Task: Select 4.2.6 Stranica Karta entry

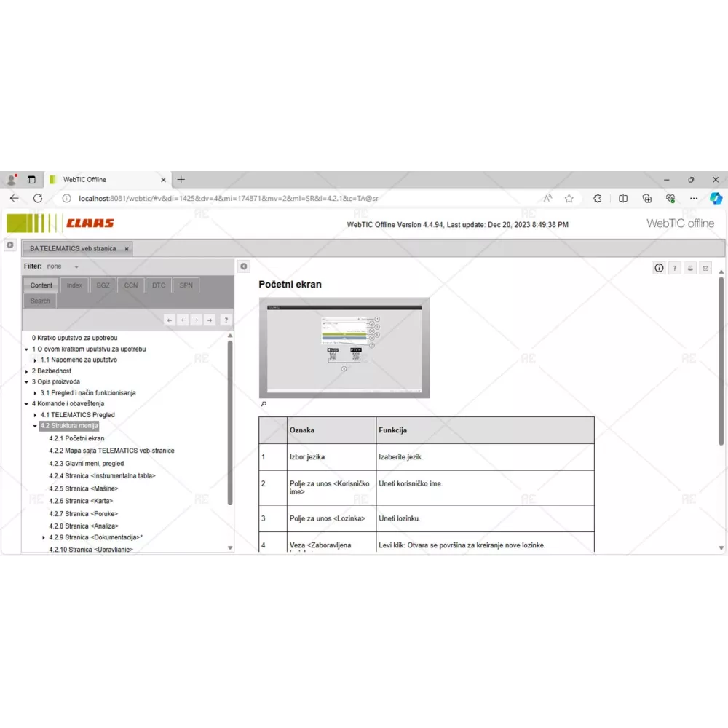Action: point(81,501)
